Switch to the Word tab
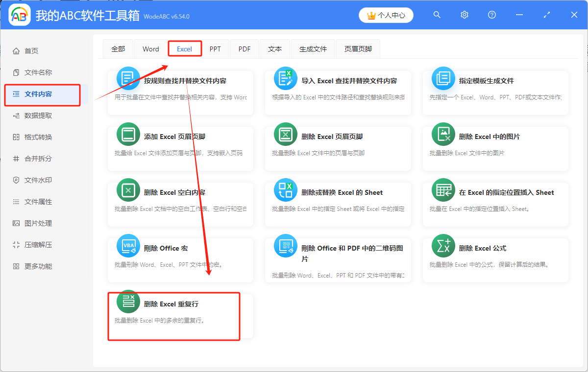The image size is (588, 372). (150, 48)
